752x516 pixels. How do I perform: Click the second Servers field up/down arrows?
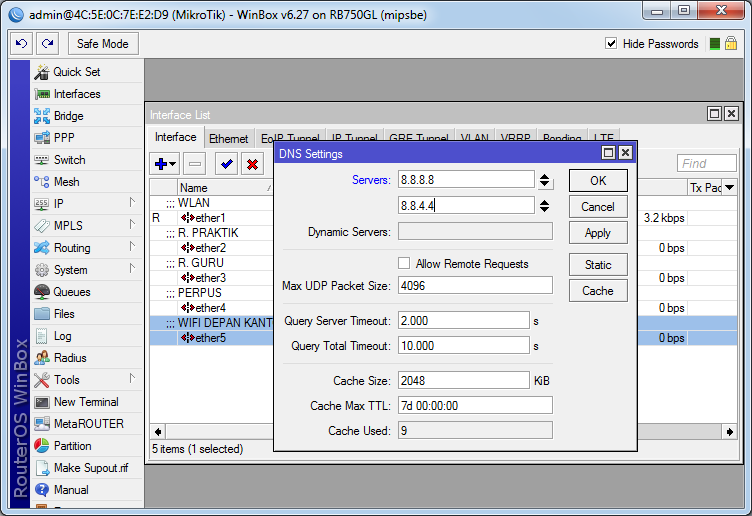pos(544,206)
